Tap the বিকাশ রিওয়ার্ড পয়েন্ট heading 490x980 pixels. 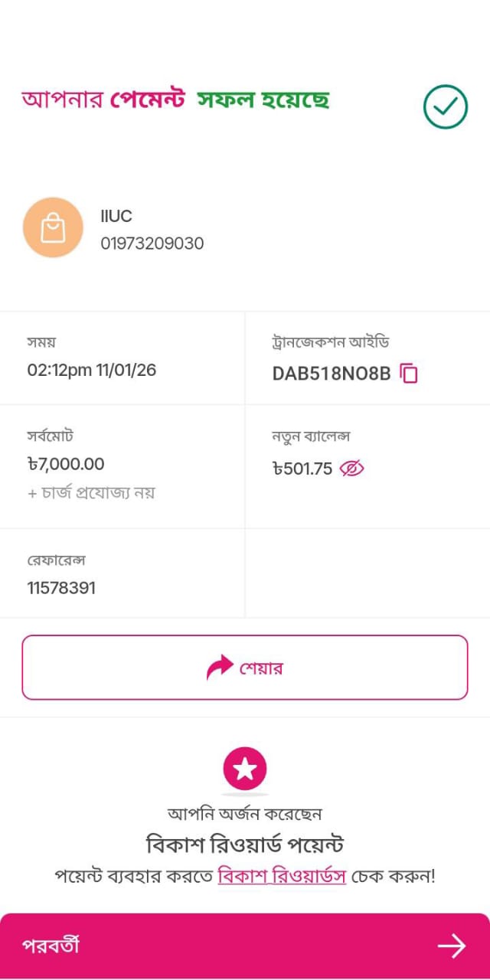click(245, 844)
